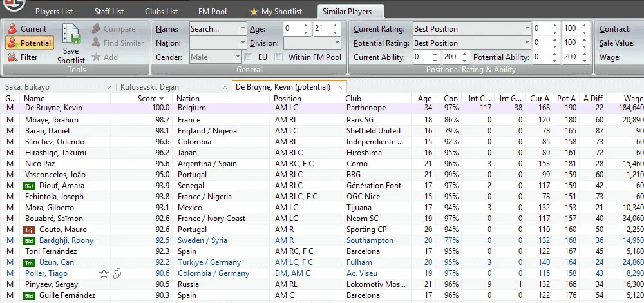Switch to the Staff List tab
This screenshot has width=644, height=303.
pos(109,12)
